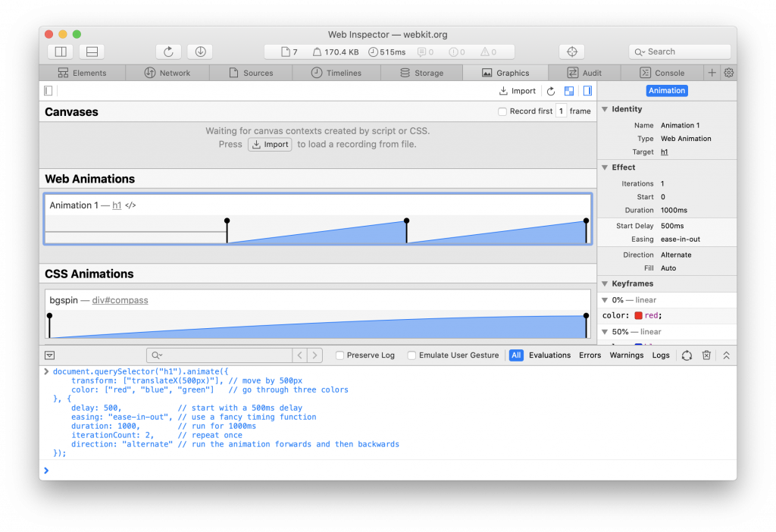Start element selection with crosshair icon

[x=572, y=52]
